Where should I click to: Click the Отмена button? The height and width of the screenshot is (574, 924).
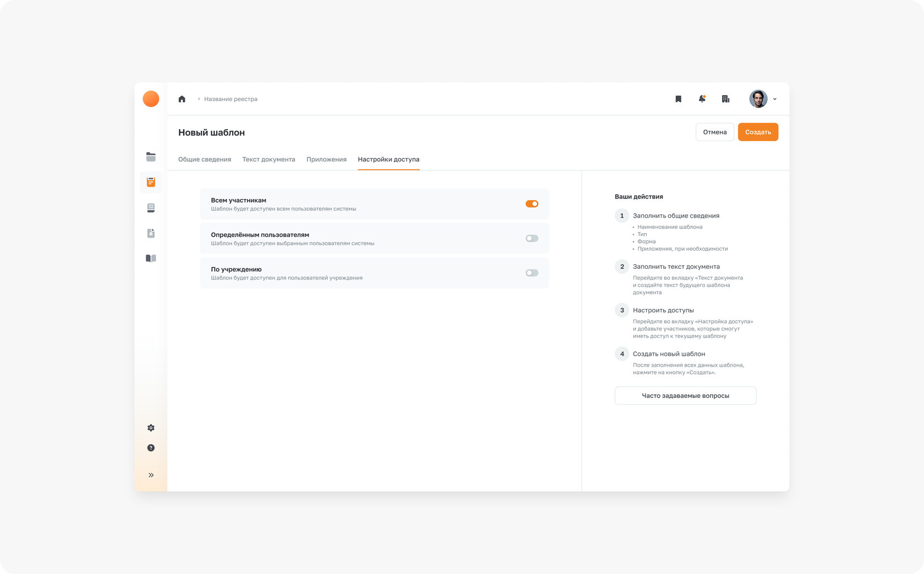714,132
